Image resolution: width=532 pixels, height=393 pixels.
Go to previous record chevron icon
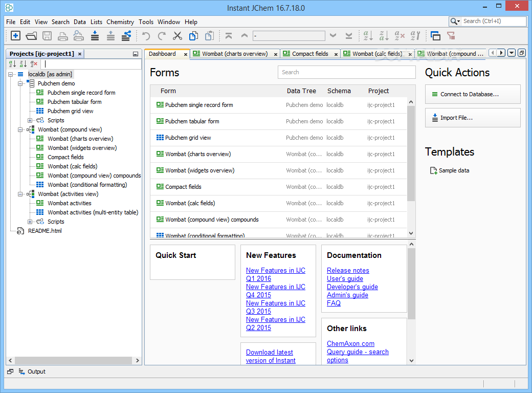(245, 35)
